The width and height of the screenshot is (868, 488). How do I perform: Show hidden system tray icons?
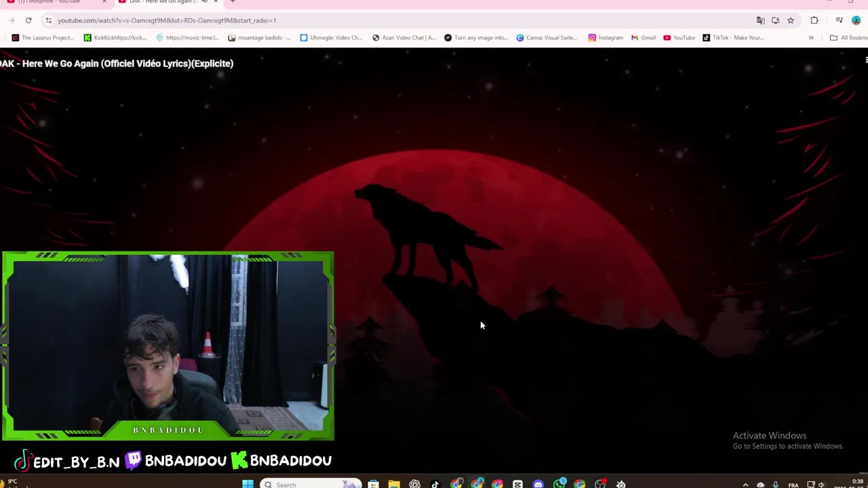745,485
